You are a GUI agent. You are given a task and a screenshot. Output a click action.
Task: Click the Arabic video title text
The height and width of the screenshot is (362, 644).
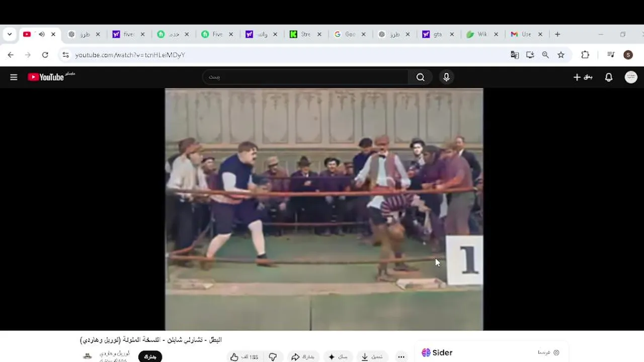tap(151, 340)
